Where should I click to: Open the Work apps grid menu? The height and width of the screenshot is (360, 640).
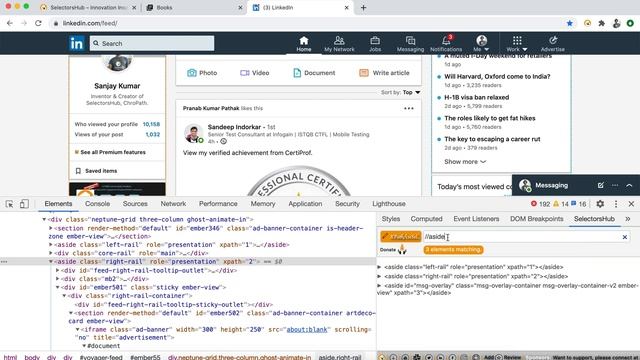[517, 44]
